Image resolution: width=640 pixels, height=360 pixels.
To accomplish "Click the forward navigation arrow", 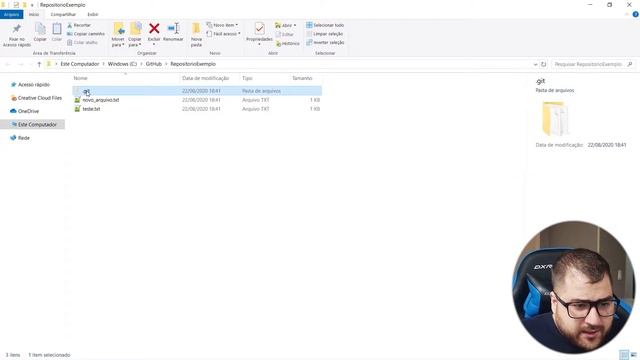I will 20,64.
